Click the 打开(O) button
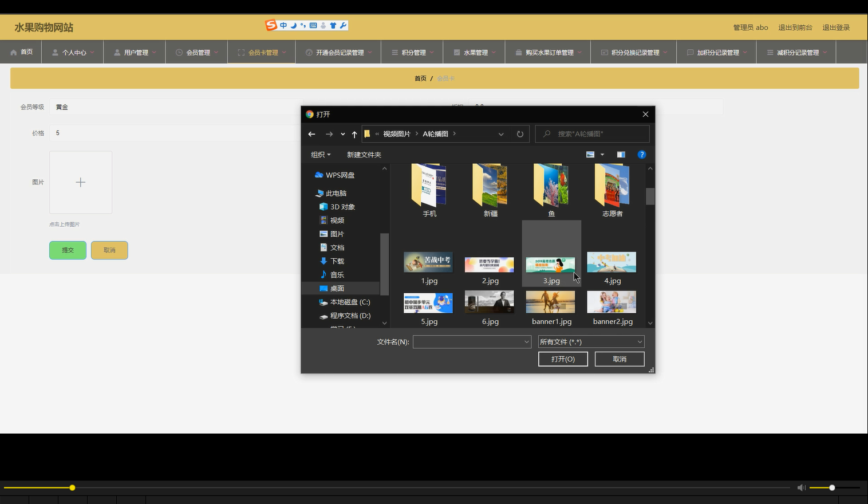868x504 pixels. [x=563, y=359]
